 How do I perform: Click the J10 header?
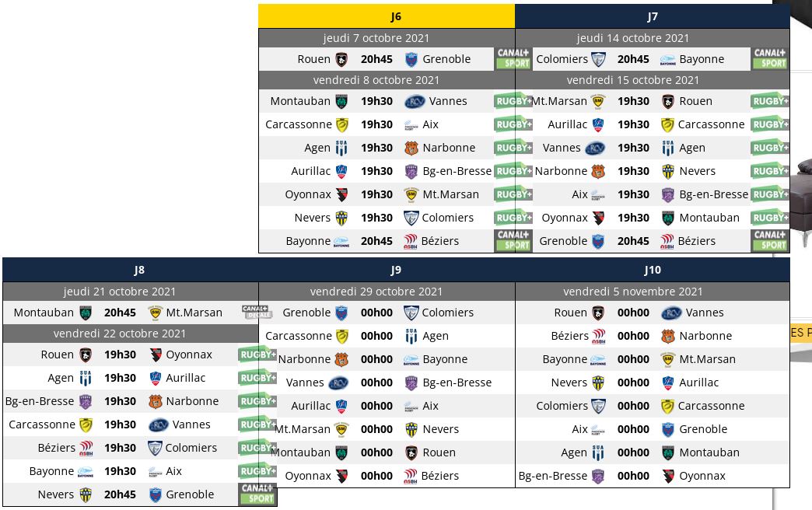(x=652, y=270)
